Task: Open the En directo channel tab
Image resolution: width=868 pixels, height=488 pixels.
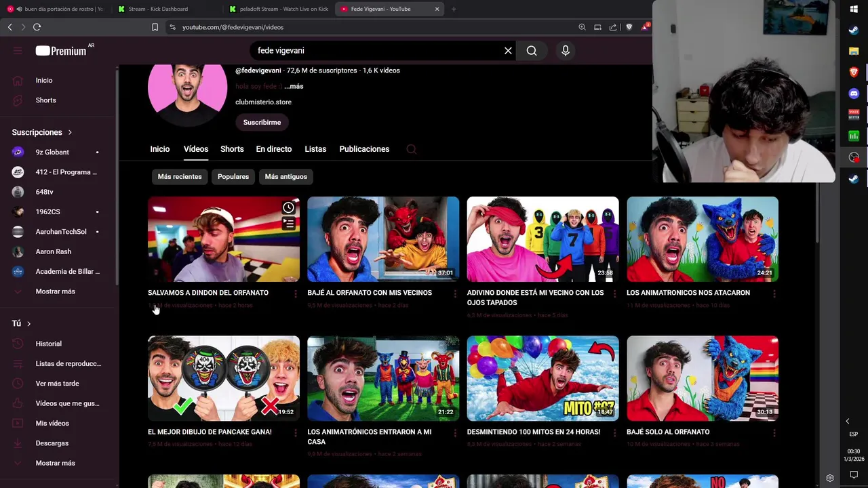Action: coord(274,149)
